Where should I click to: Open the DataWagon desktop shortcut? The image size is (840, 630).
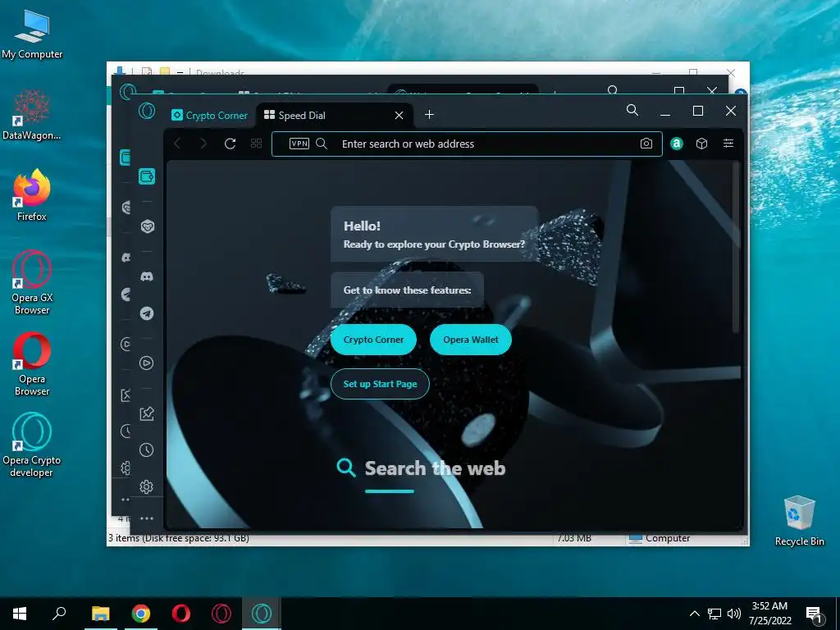[x=32, y=115]
